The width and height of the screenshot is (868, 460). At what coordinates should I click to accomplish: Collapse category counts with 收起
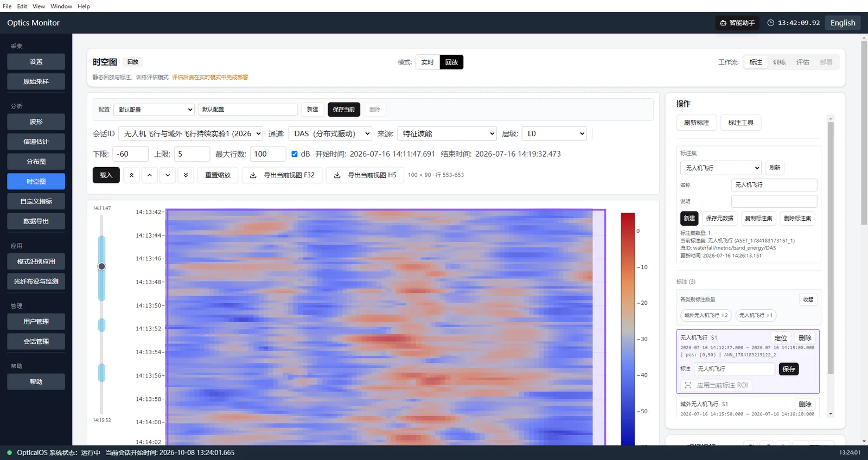808,299
